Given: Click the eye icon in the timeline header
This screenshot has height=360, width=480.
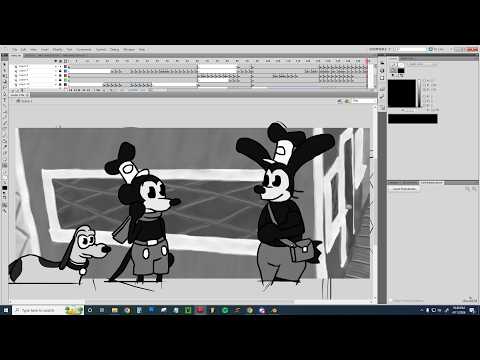Looking at the screenshot, I should click(x=56, y=61).
